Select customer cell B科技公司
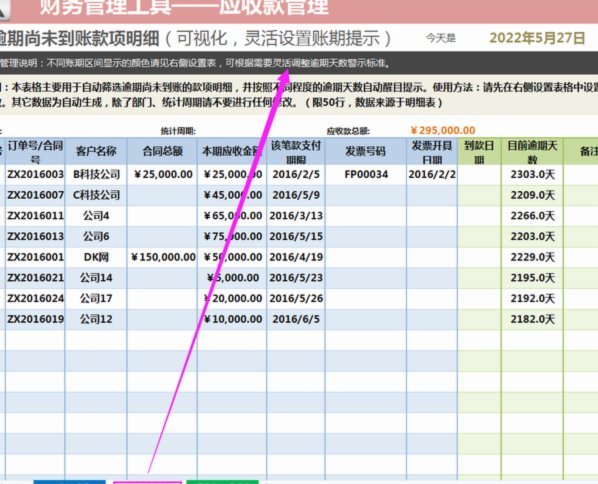The image size is (598, 484). pyautogui.click(x=96, y=175)
